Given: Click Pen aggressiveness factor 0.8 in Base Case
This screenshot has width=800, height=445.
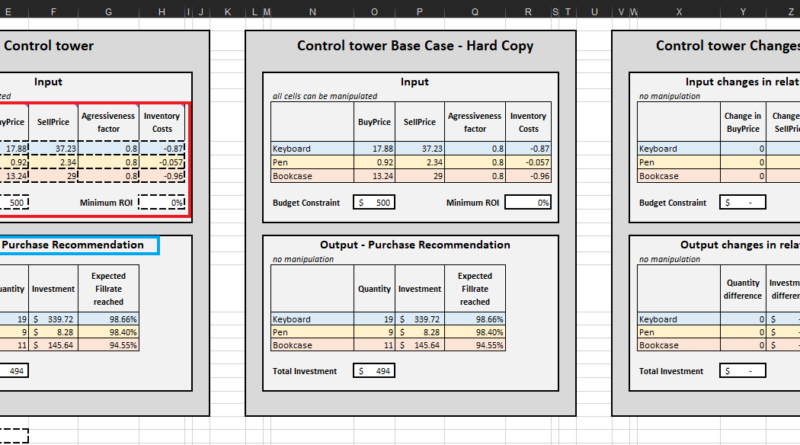Looking at the screenshot, I should click(x=475, y=162).
